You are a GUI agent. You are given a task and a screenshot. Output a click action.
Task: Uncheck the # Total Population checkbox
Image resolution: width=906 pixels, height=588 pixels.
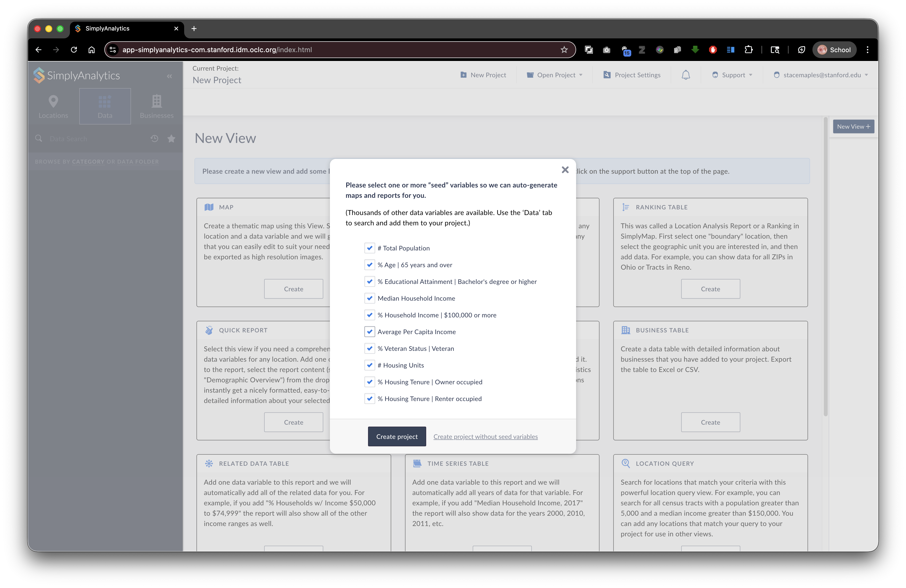click(x=369, y=248)
